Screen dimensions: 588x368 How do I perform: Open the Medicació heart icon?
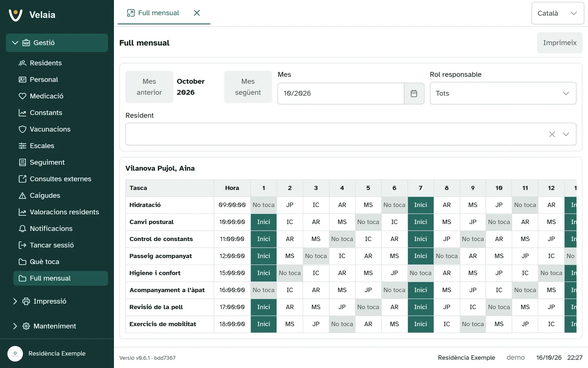22,96
